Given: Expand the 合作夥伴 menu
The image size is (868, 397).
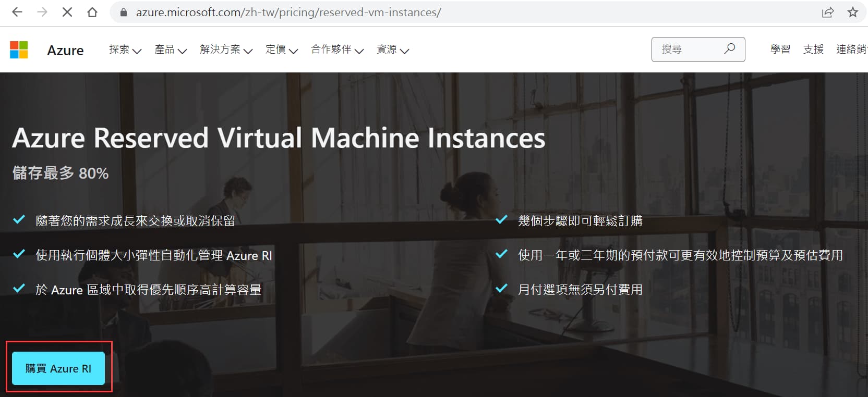Looking at the screenshot, I should 337,49.
